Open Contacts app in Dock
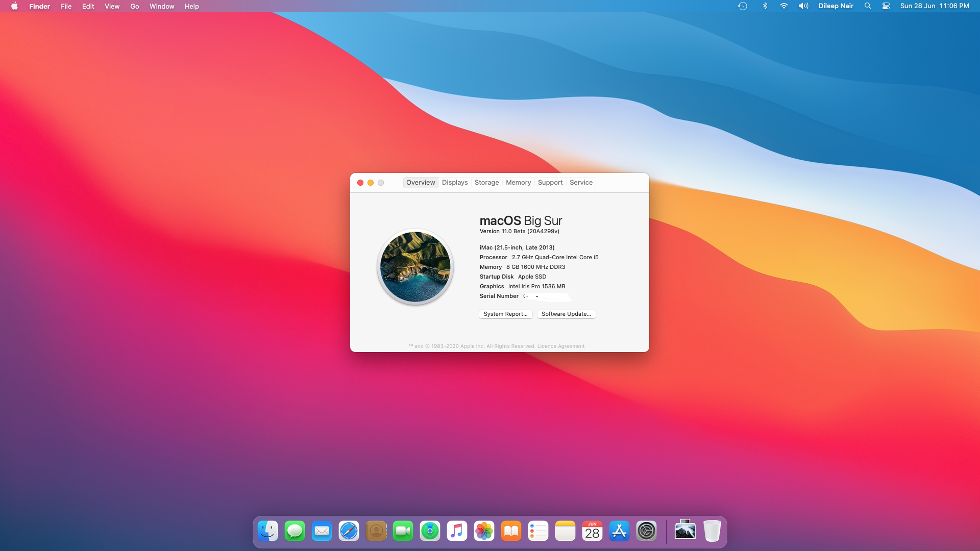The image size is (980, 551). click(376, 531)
